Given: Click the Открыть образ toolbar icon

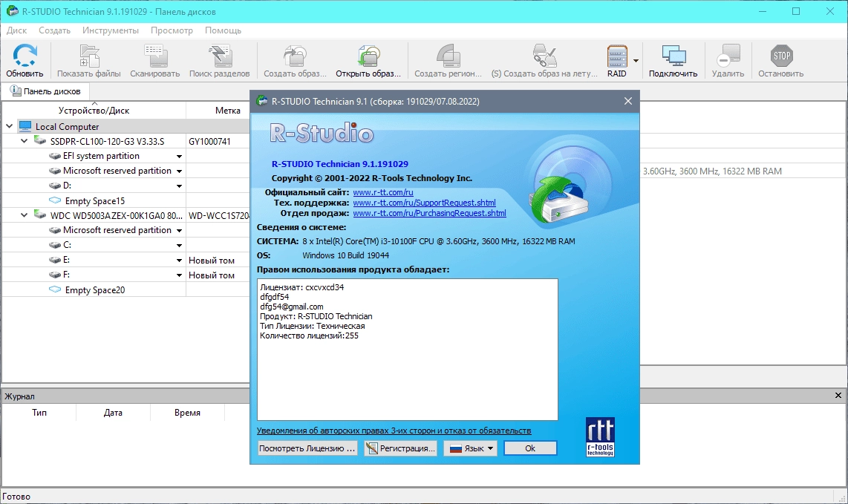Looking at the screenshot, I should click(x=368, y=56).
